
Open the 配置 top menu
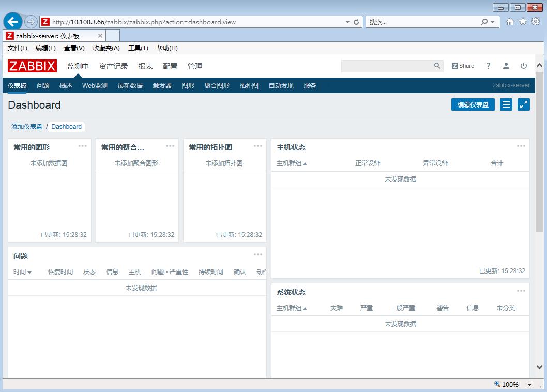click(x=170, y=66)
